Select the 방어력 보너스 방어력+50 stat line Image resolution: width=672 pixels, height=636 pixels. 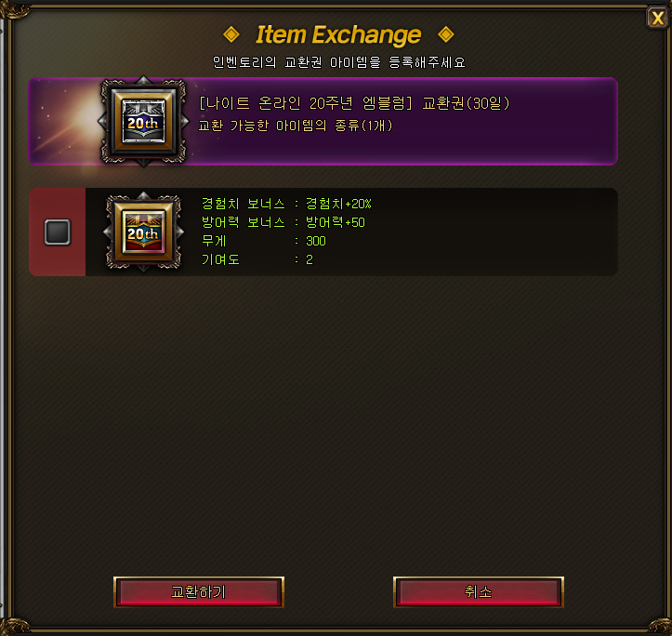tap(283, 222)
